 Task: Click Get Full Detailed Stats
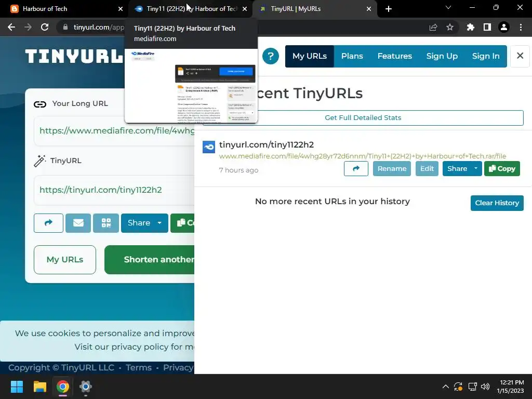363,118
